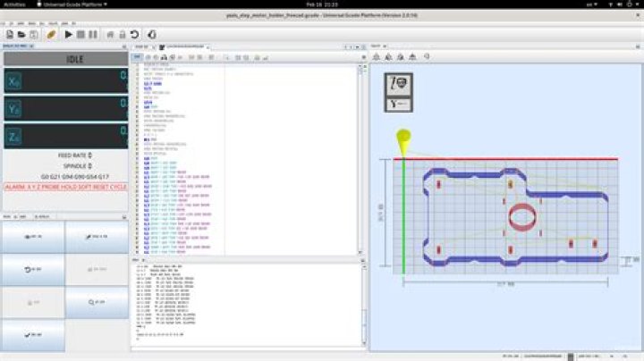Select the Console panel tab
The height and width of the screenshot is (361, 644).
pyautogui.click(x=136, y=260)
